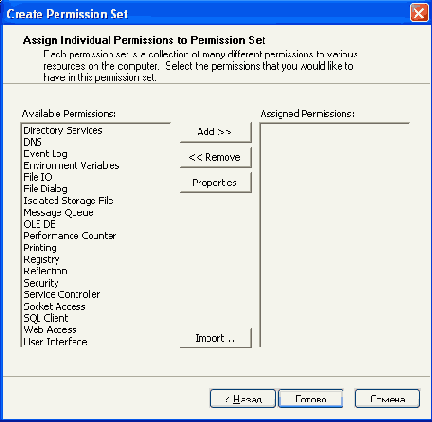
Task: Select Environment Variables permission
Action: click(71, 166)
